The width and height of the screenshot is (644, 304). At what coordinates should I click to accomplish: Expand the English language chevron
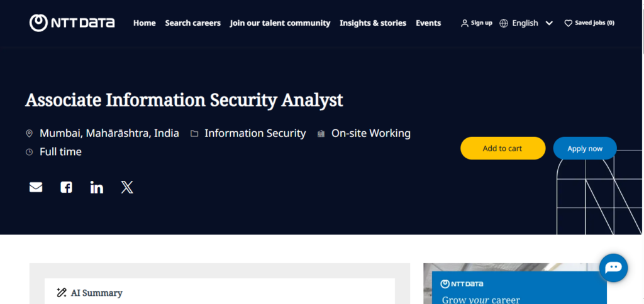[x=549, y=23]
